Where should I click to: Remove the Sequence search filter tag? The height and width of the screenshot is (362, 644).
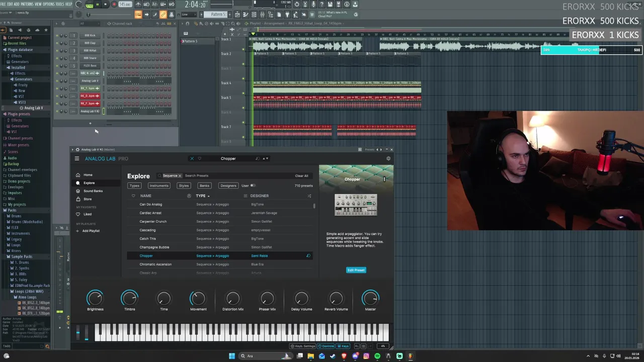180,176
